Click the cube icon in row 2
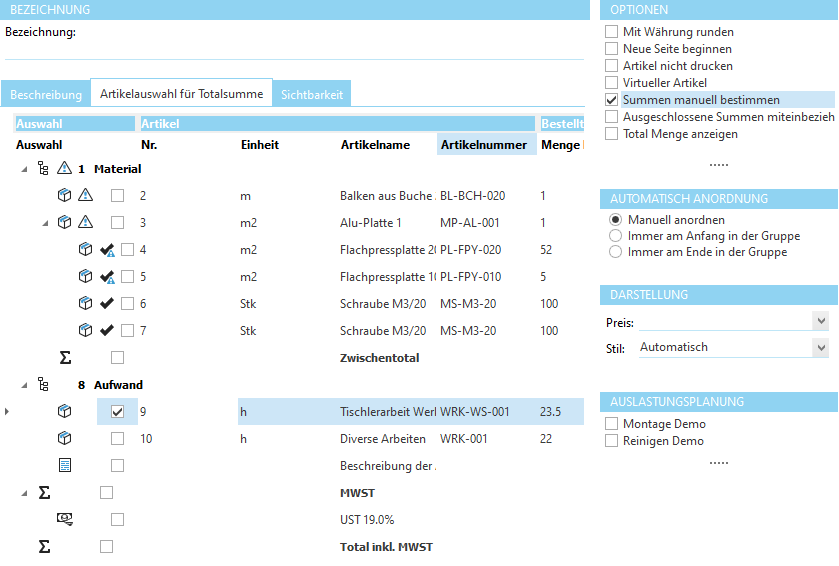The image size is (839, 566). click(65, 196)
